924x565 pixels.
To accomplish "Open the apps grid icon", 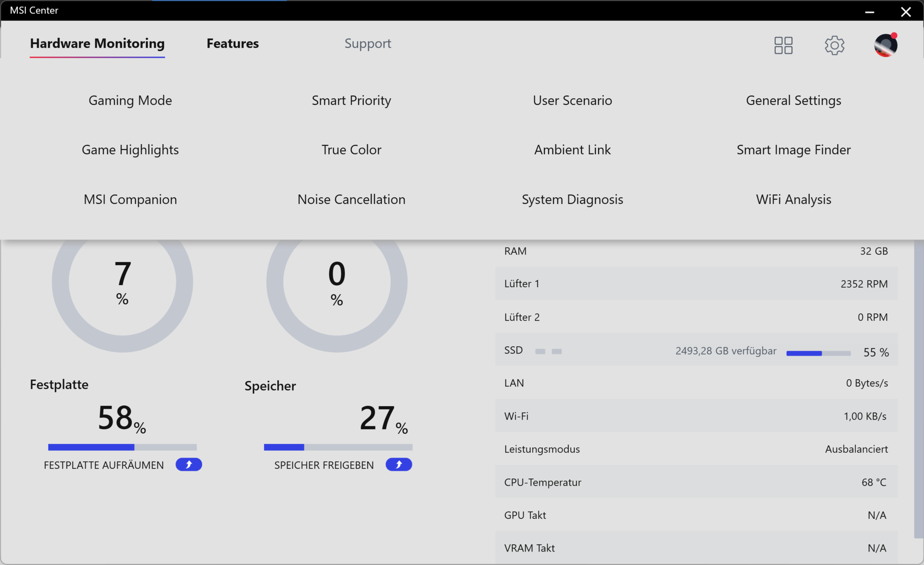I will (783, 45).
